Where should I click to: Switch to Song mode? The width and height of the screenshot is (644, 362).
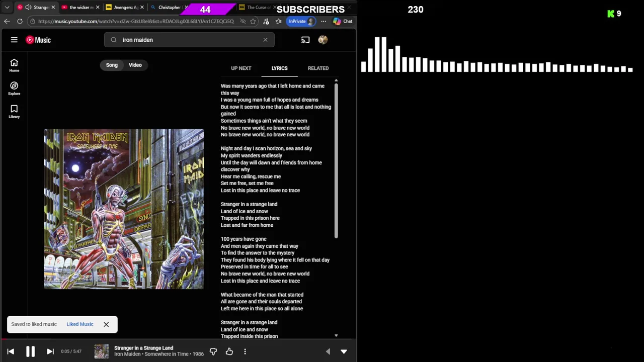click(112, 65)
